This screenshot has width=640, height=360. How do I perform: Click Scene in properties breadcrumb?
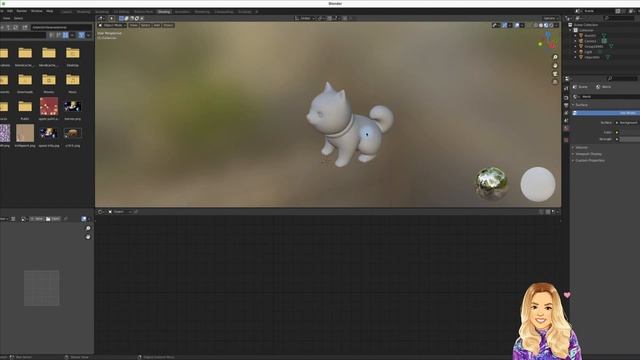580,87
